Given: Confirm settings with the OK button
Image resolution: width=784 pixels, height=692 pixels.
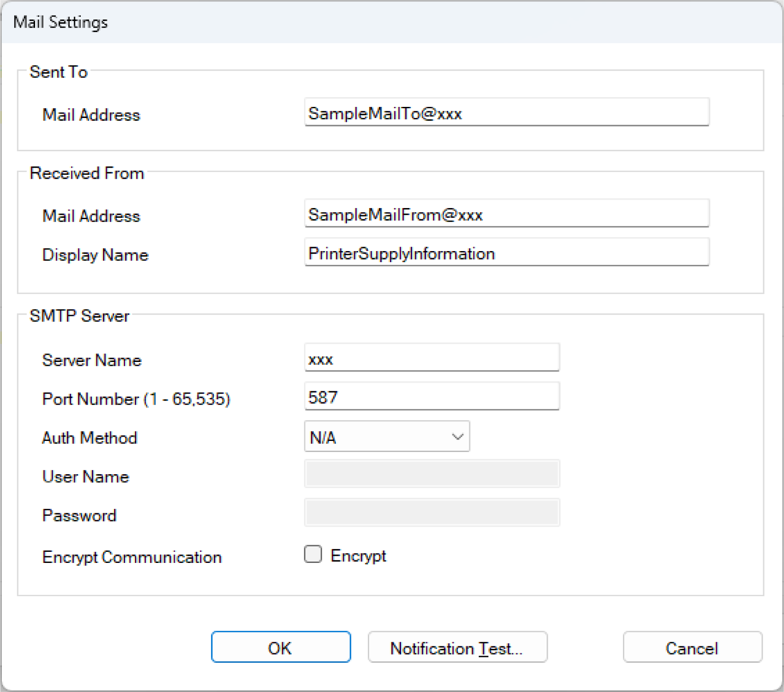Looking at the screenshot, I should coord(280,648).
